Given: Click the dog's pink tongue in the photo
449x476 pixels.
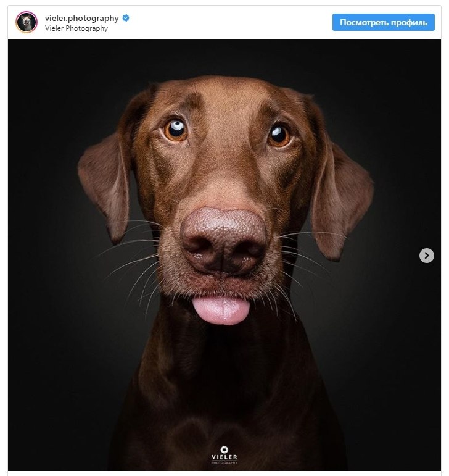Looking at the screenshot, I should pyautogui.click(x=221, y=311).
